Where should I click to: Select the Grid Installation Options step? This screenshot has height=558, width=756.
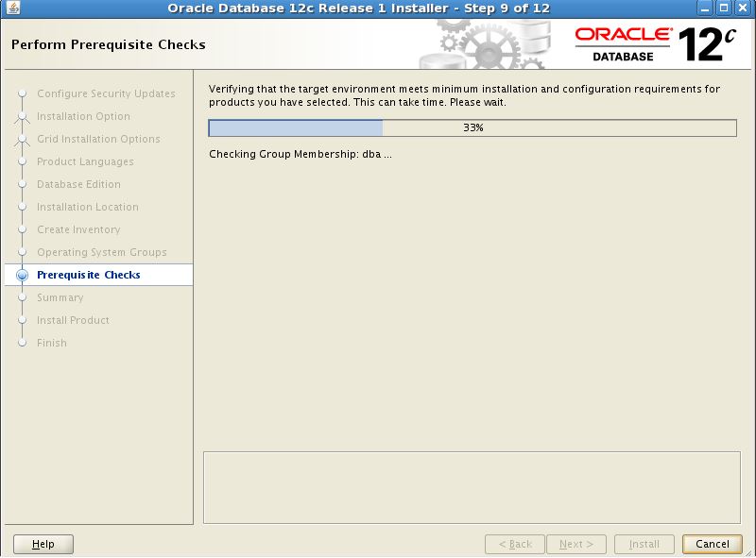click(98, 139)
